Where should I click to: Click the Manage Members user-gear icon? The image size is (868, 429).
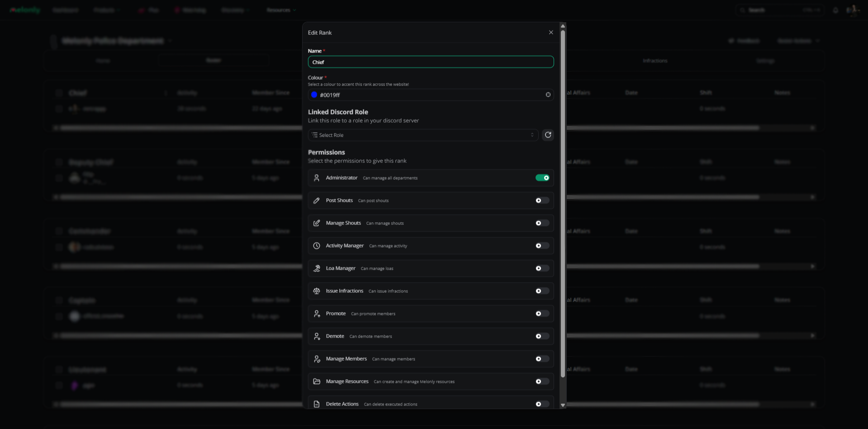click(x=317, y=359)
